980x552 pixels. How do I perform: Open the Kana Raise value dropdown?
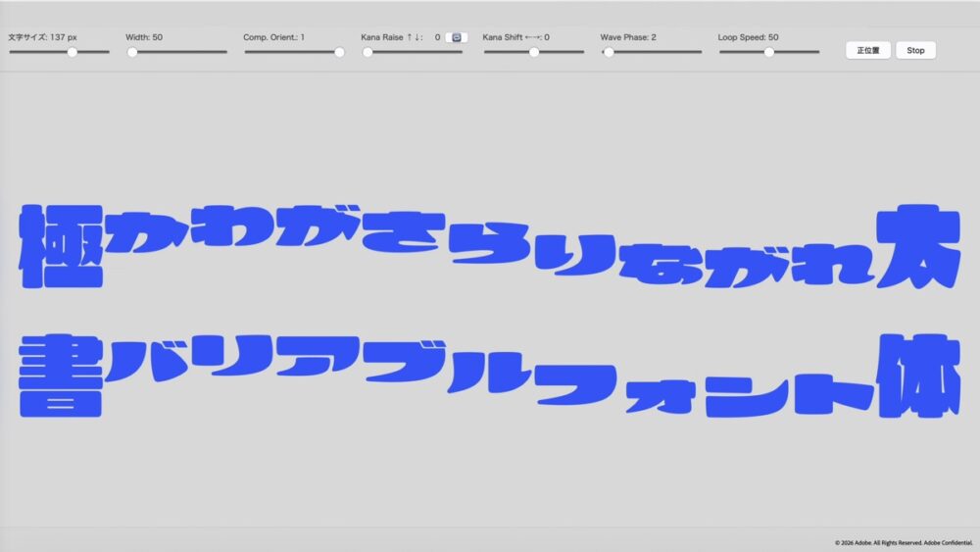pos(456,37)
